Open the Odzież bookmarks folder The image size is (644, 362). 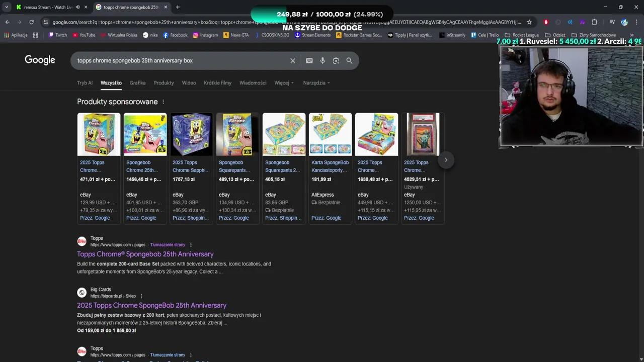[555, 35]
